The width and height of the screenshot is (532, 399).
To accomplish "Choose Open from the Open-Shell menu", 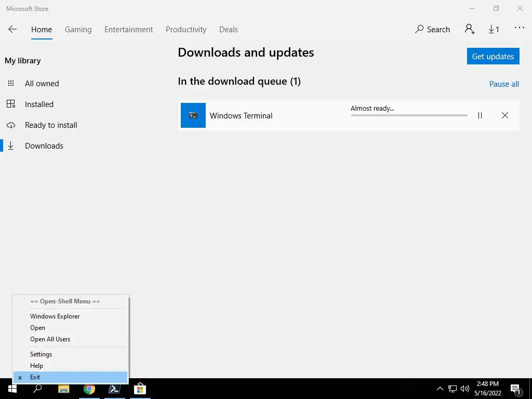I will (x=70, y=328).
